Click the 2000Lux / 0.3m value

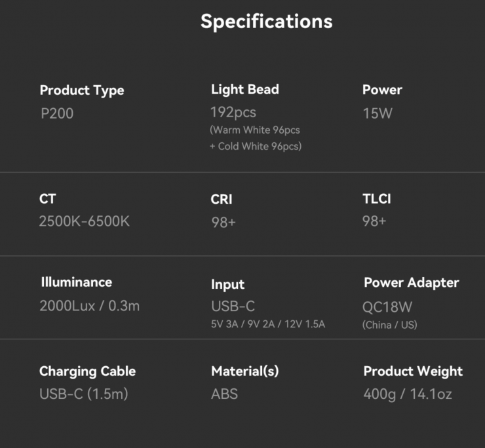point(90,305)
